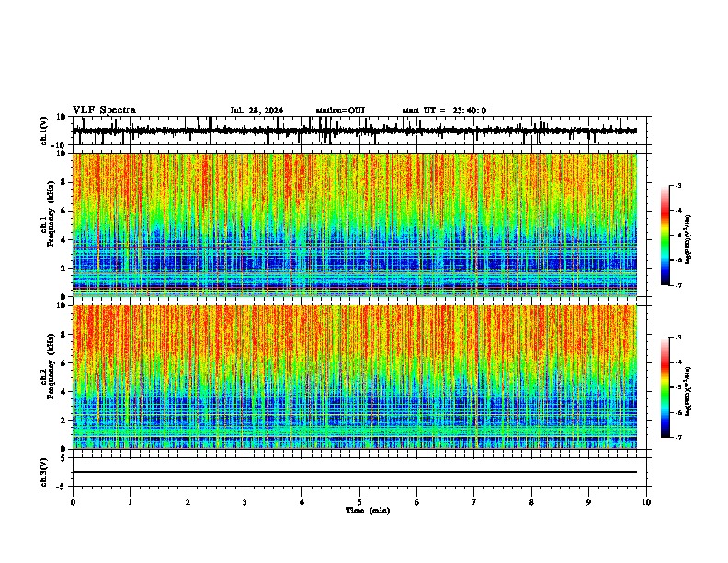Click the '-7' label on ch.1 color scale
Screen dimensions: 728x563
click(x=678, y=285)
